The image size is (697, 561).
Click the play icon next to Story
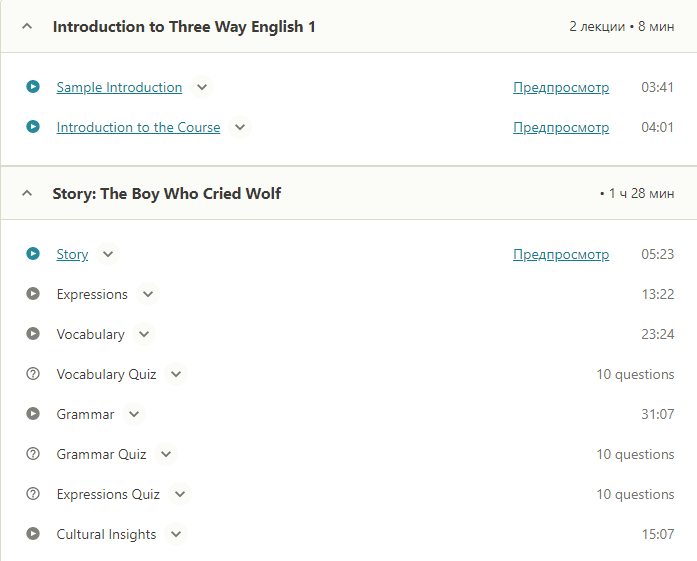point(33,254)
